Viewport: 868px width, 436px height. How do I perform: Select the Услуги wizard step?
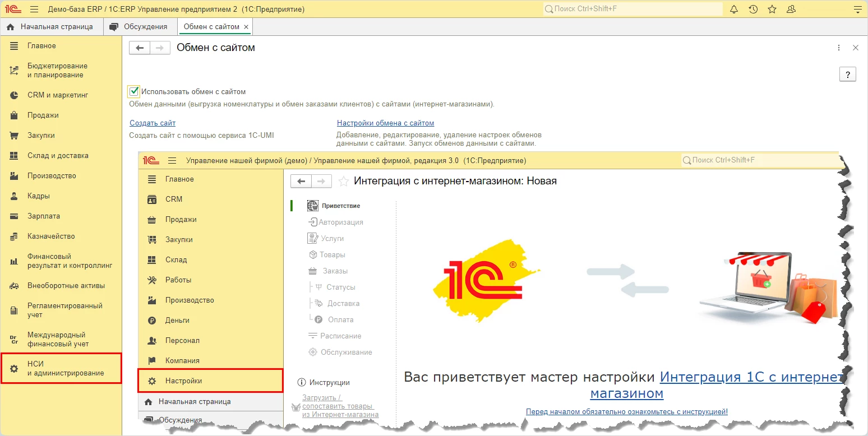pos(326,238)
